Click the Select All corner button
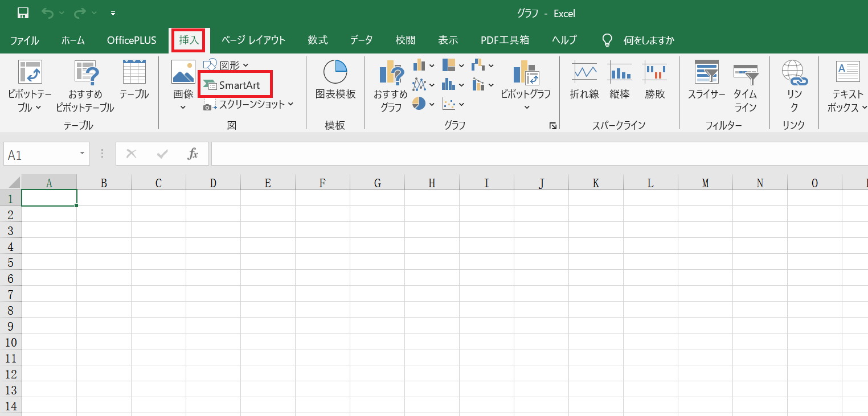This screenshot has height=416, width=868. point(11,182)
